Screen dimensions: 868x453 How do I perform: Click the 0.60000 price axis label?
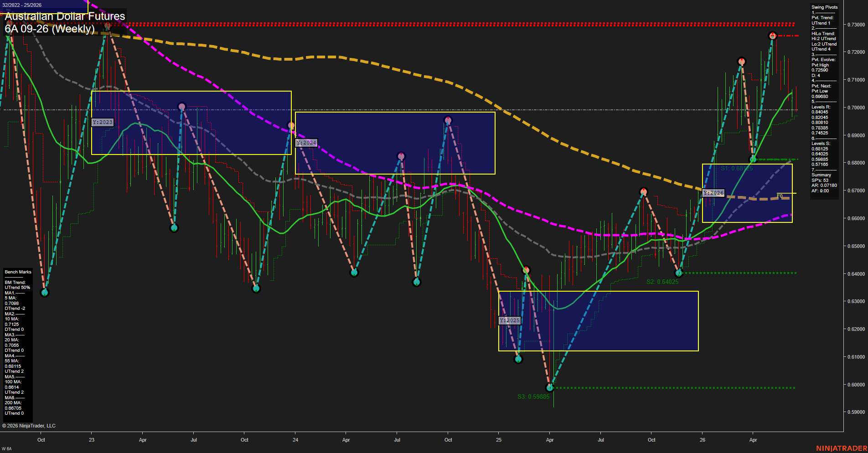coord(856,385)
